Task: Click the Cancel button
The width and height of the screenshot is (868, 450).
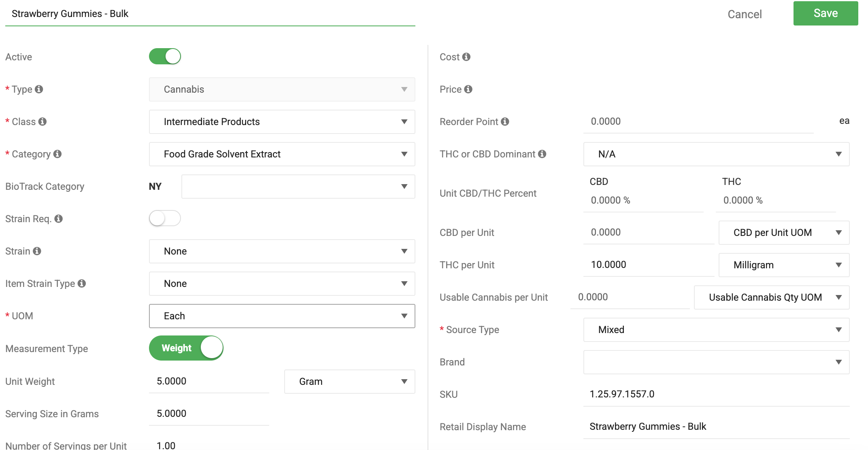Action: tap(745, 14)
